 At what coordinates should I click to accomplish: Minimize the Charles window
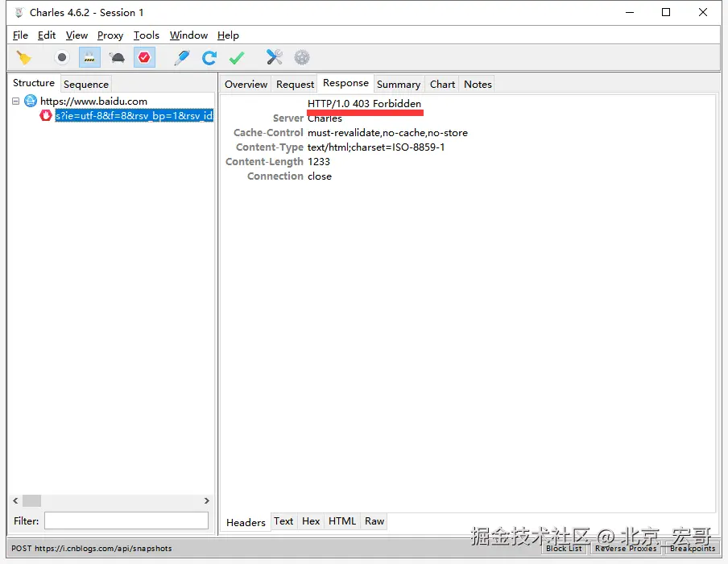(x=630, y=13)
